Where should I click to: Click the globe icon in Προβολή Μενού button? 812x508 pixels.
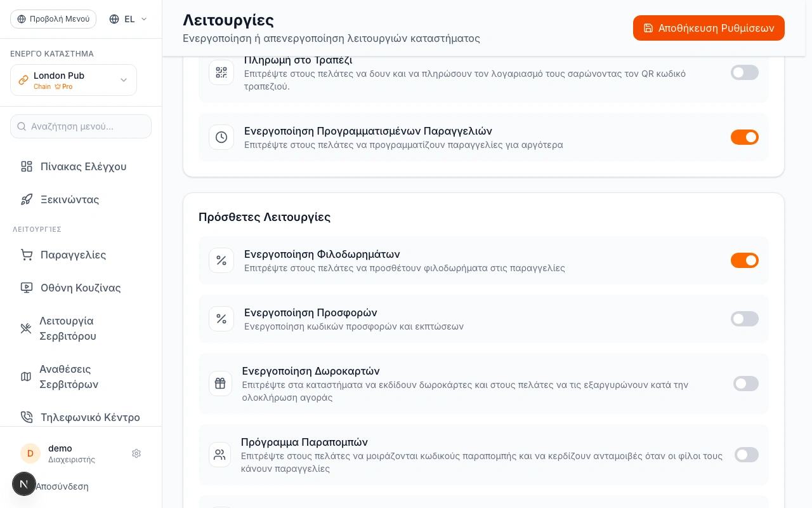pyautogui.click(x=23, y=19)
